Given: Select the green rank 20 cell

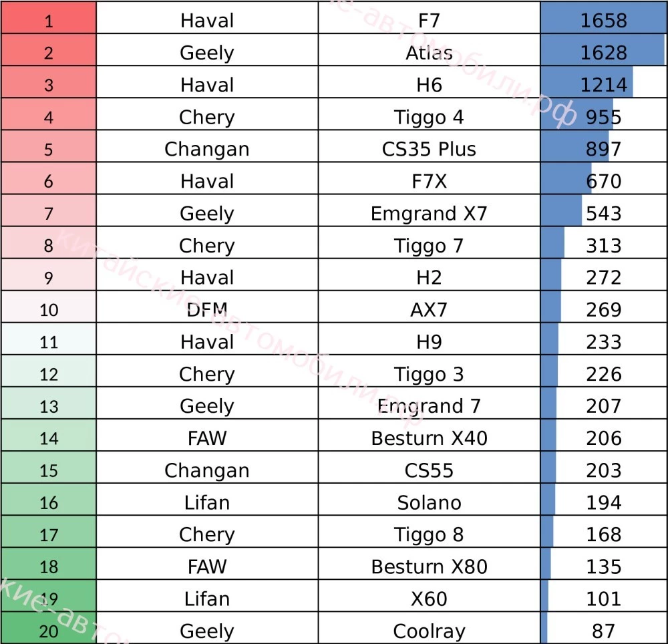Looking at the screenshot, I should (49, 630).
